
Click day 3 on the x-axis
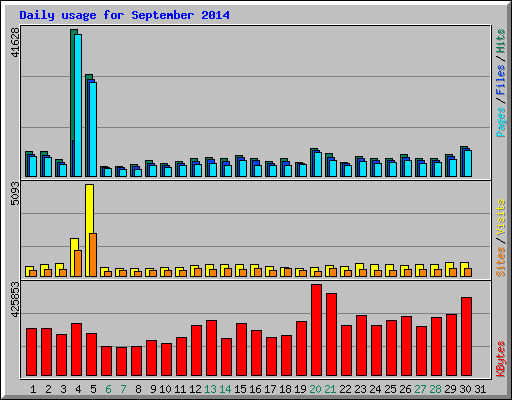(x=63, y=389)
